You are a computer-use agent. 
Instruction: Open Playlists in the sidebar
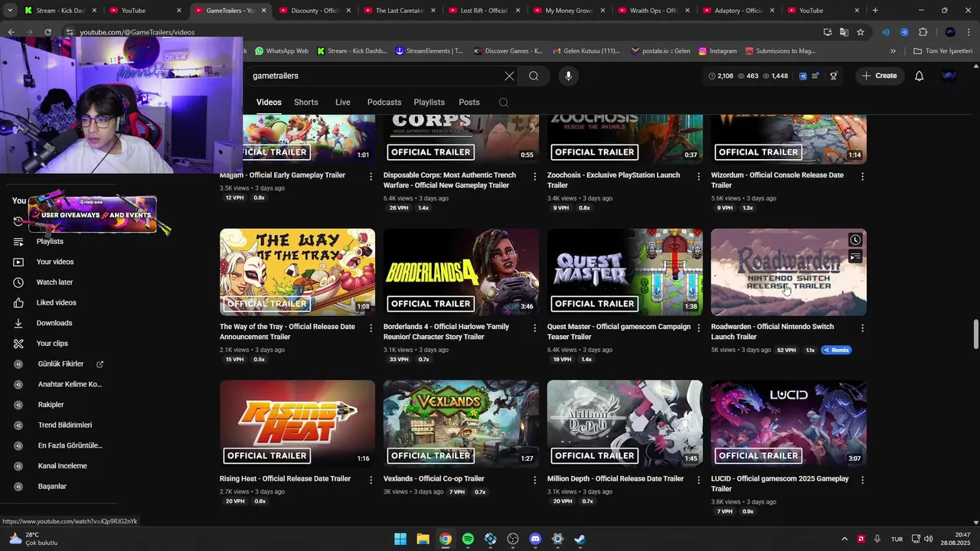pos(50,242)
